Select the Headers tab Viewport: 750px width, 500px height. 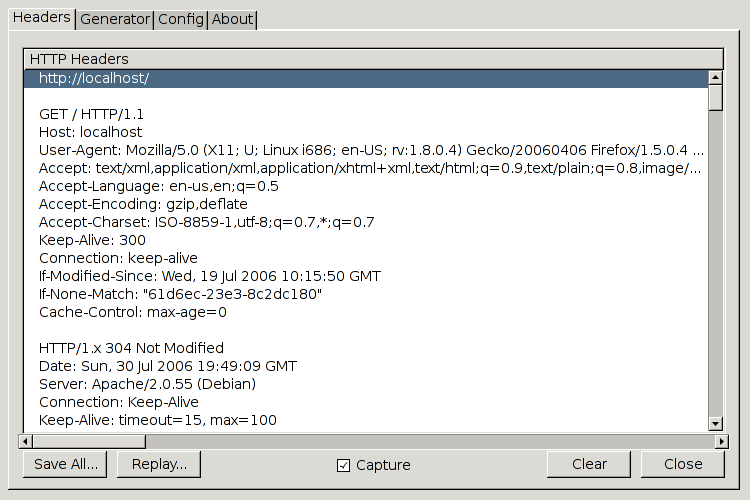pyautogui.click(x=41, y=18)
